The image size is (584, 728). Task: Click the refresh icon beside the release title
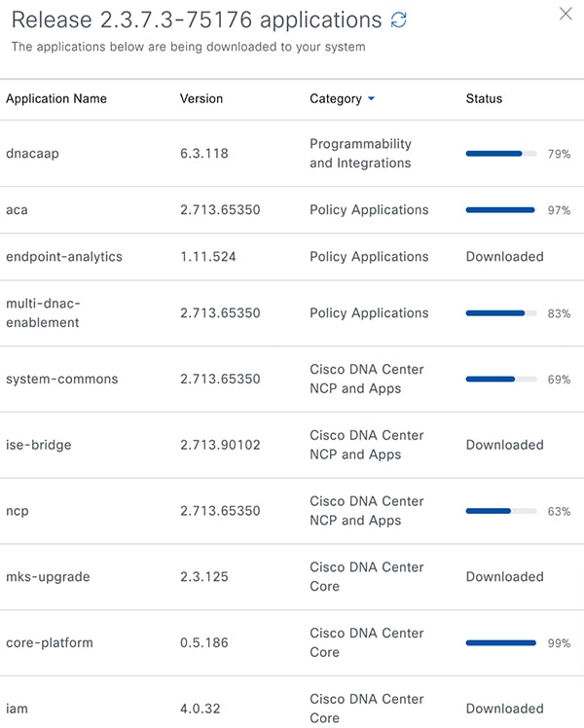[x=398, y=20]
